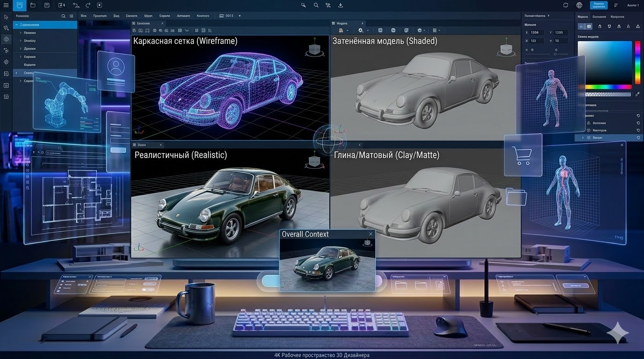Screen dimensions: 644x359
Task: Open the first menu item in the menu bar
Action: 83,16
